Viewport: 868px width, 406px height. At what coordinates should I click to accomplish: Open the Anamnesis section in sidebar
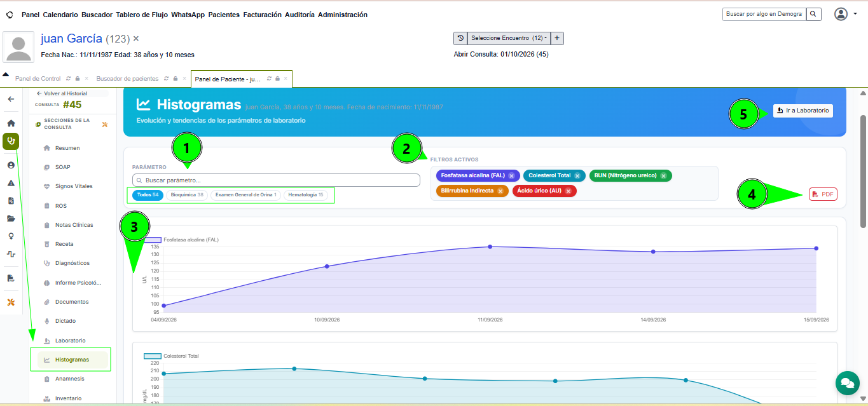(x=70, y=379)
